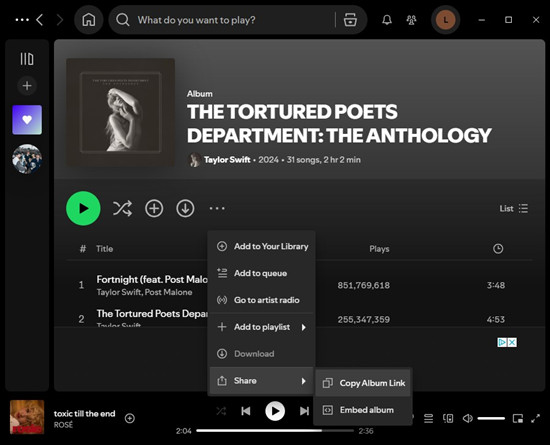Toggle shuffle in the player bar
550x445 pixels.
point(221,411)
